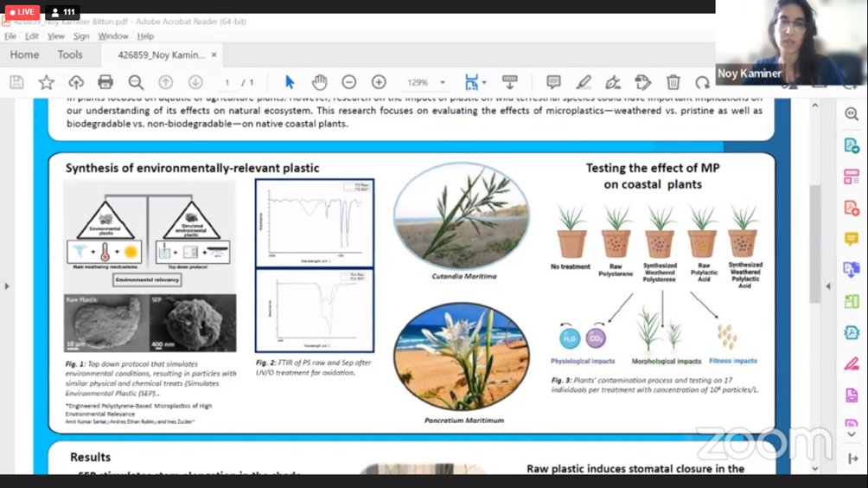Click the stamp tool icon
Image resolution: width=868 pixels, height=488 pixels.
point(642,82)
